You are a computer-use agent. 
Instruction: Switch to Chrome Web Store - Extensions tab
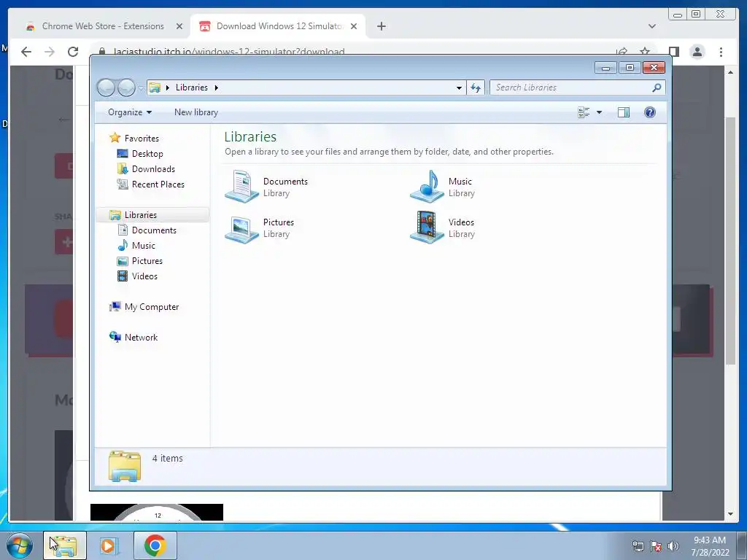click(x=103, y=26)
